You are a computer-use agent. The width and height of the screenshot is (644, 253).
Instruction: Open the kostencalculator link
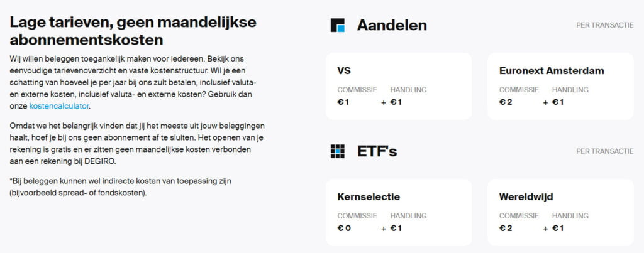coord(59,106)
